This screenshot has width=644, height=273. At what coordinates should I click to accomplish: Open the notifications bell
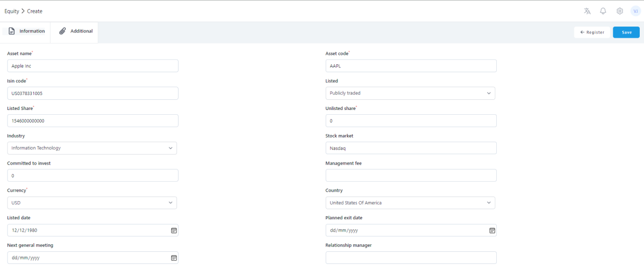coord(603,11)
